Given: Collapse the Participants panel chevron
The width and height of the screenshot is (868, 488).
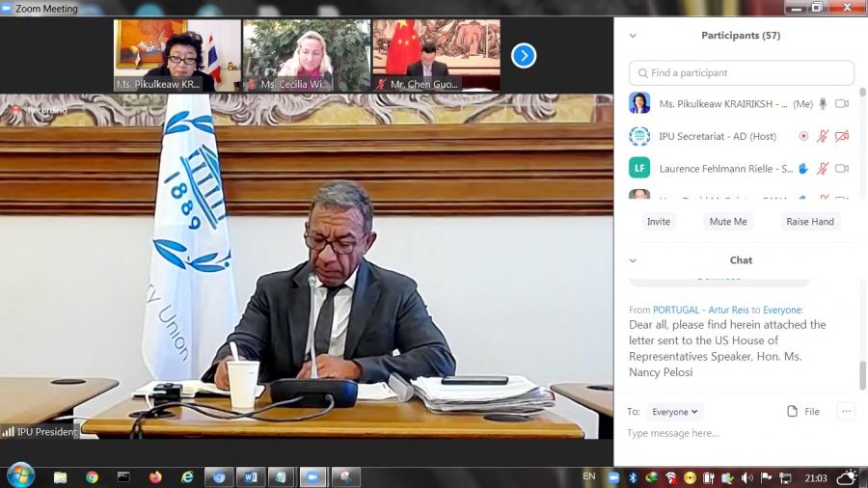Looking at the screenshot, I should pos(634,36).
